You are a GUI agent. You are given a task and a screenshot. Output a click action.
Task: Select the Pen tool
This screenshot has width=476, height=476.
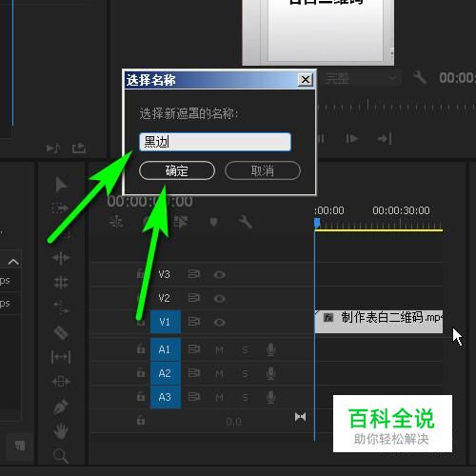(x=61, y=407)
